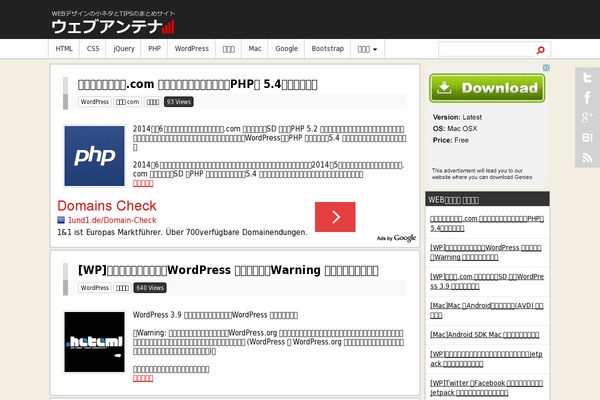Open the Hatena B! bookmark icon
The height and width of the screenshot is (400, 600).
(587, 137)
